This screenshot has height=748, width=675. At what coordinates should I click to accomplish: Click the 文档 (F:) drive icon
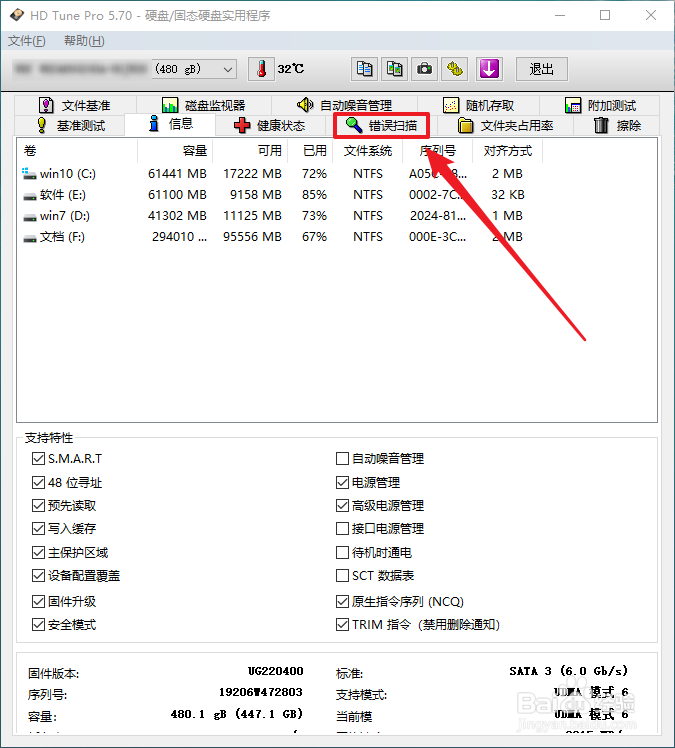click(x=30, y=238)
